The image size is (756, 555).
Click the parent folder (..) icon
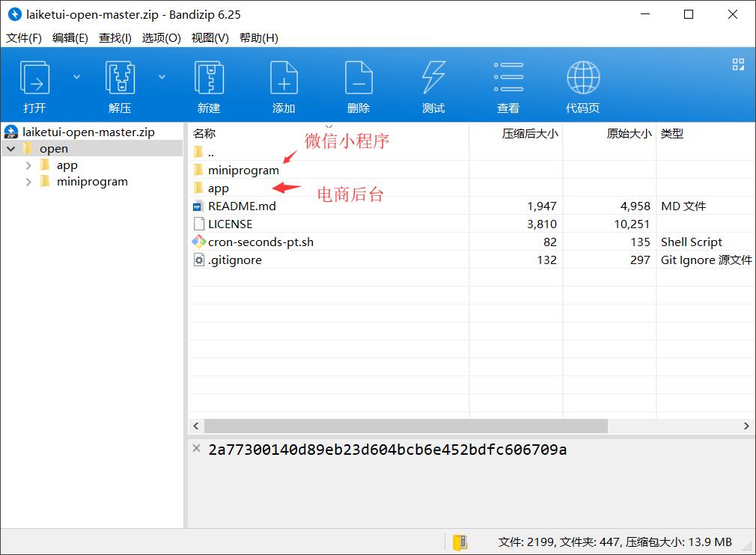[198, 153]
